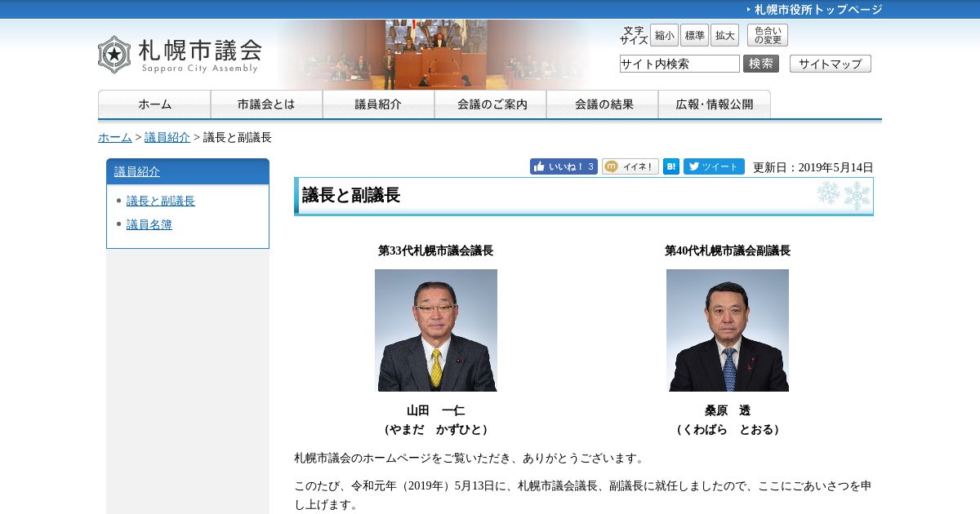Image resolution: width=980 pixels, height=514 pixels.
Task: Open the ホーム navigation tab
Action: 154,104
